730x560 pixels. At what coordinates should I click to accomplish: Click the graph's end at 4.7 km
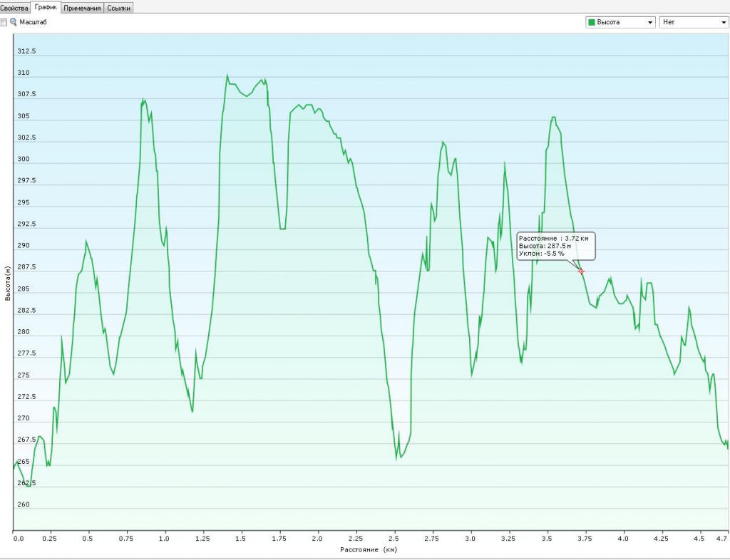(727, 448)
